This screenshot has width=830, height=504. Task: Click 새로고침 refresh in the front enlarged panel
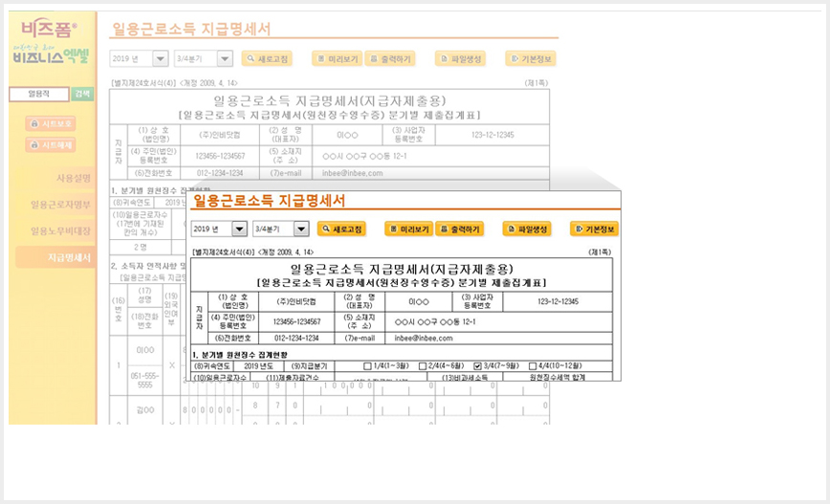[x=342, y=229]
